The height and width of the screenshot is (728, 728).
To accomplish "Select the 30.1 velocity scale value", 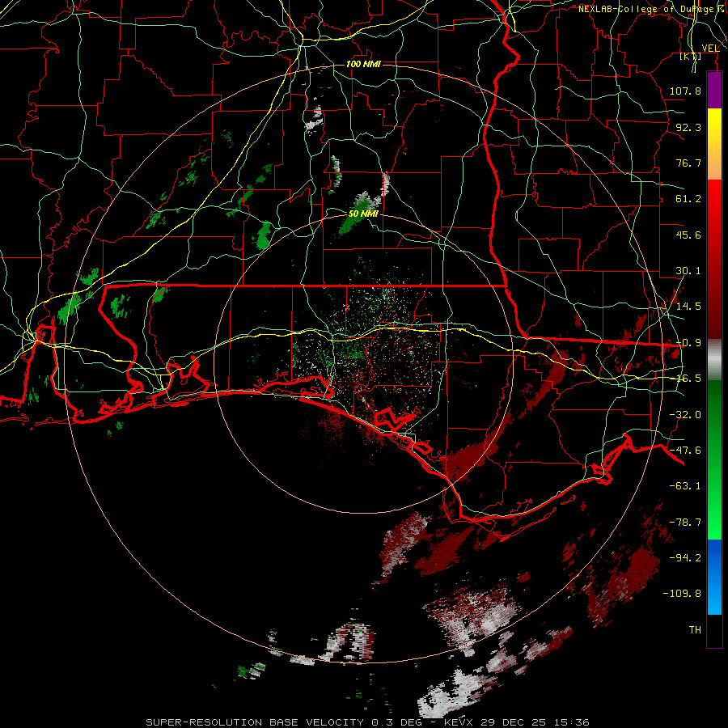I will tap(688, 271).
